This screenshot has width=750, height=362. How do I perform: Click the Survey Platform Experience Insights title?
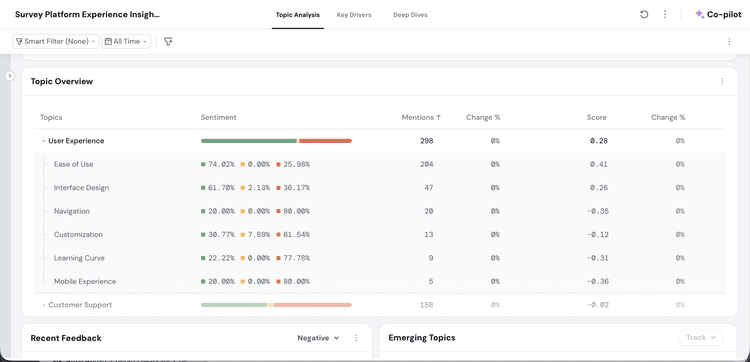point(87,14)
